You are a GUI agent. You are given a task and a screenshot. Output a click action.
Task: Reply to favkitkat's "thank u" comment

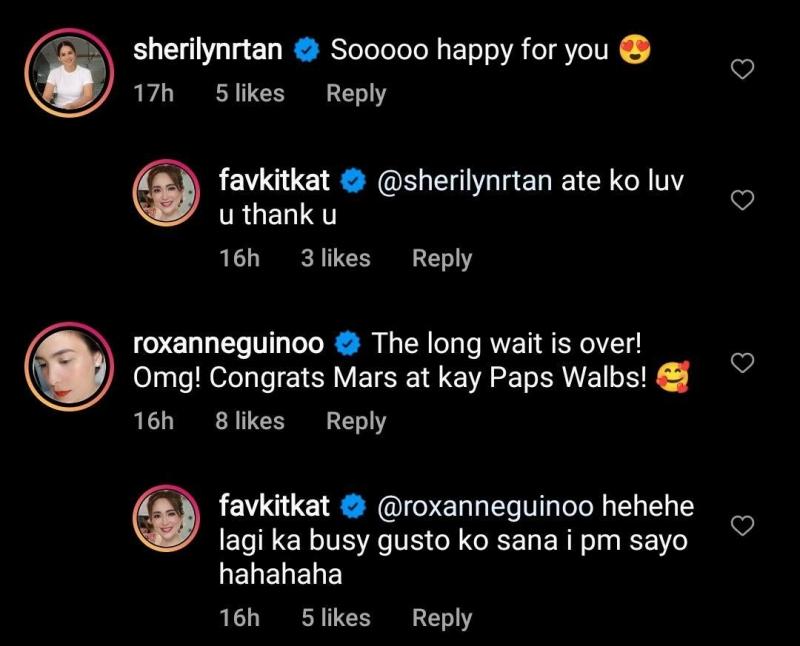click(x=442, y=258)
